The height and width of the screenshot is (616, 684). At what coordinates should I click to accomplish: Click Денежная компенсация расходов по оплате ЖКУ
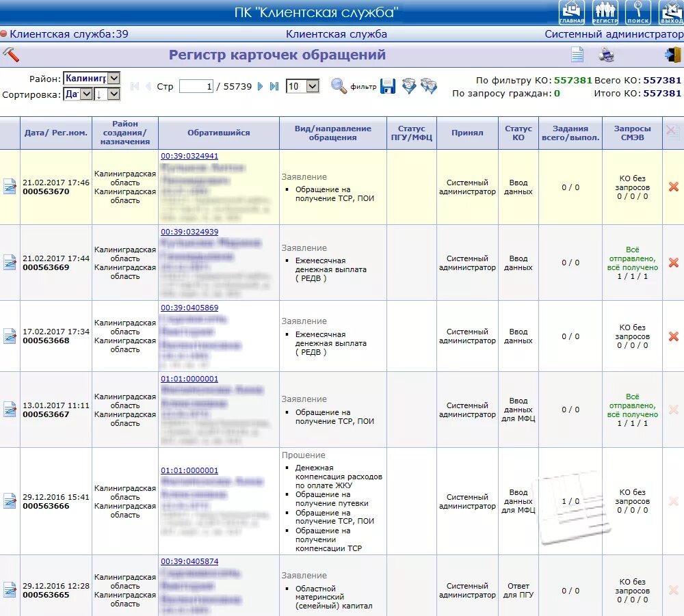click(x=339, y=477)
